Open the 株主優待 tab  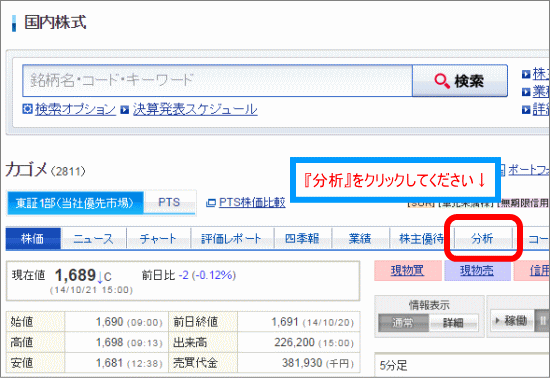[x=421, y=238]
